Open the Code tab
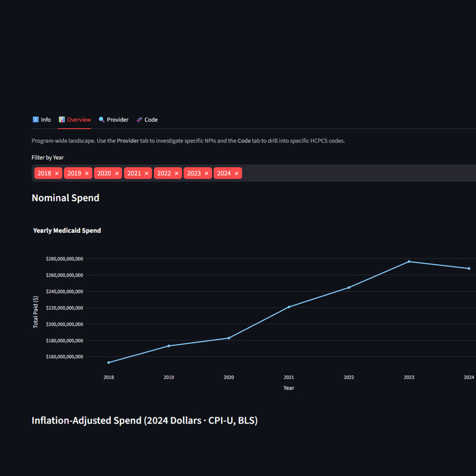Screen dimensions: 476x476 pyautogui.click(x=147, y=120)
